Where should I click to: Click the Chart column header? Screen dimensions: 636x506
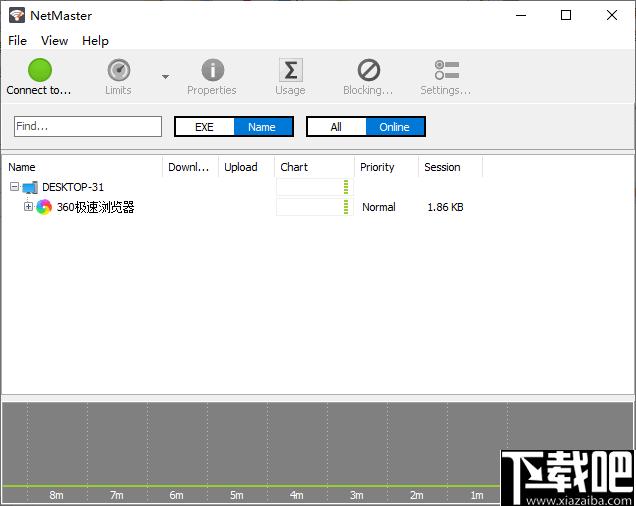click(314, 167)
